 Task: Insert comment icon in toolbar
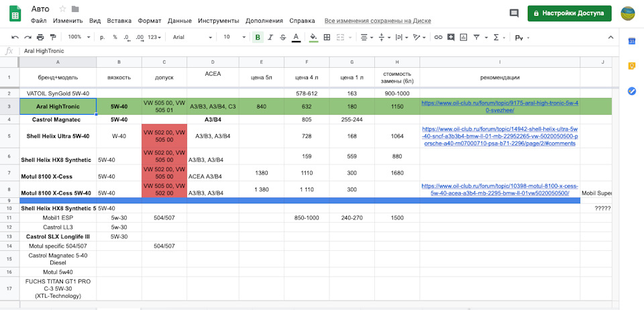click(451, 38)
